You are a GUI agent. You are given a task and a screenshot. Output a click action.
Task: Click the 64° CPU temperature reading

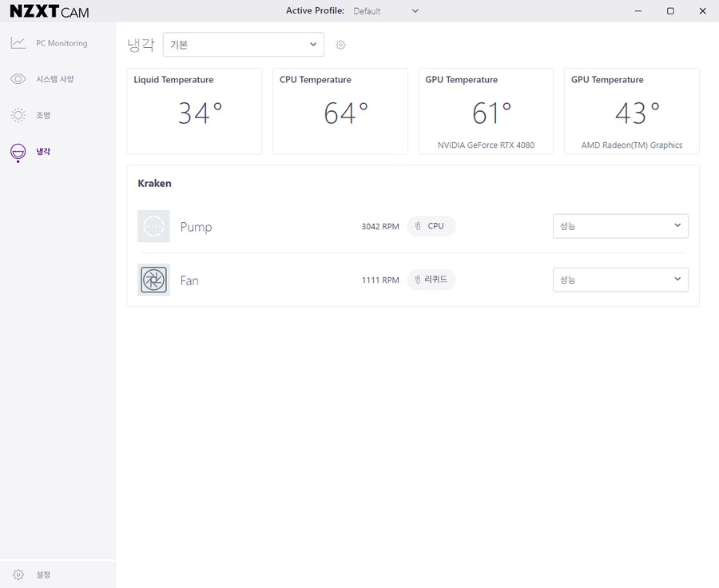(x=346, y=113)
